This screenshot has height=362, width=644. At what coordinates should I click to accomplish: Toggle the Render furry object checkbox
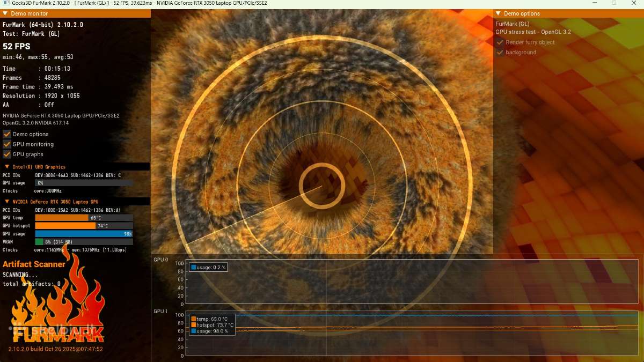click(500, 42)
